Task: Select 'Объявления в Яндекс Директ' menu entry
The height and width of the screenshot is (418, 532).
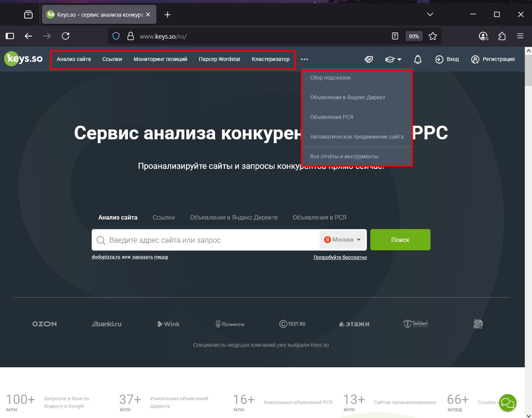Action: click(x=348, y=97)
